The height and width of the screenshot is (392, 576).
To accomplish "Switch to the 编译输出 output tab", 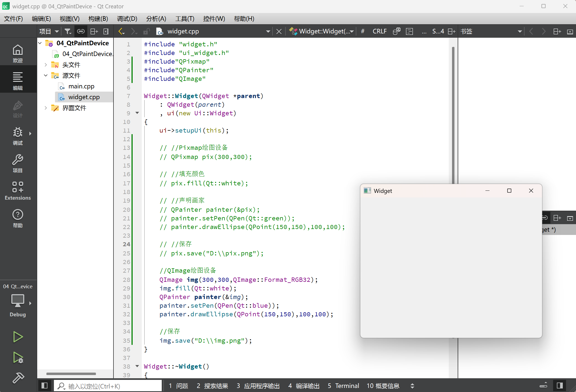I will coord(304,386).
